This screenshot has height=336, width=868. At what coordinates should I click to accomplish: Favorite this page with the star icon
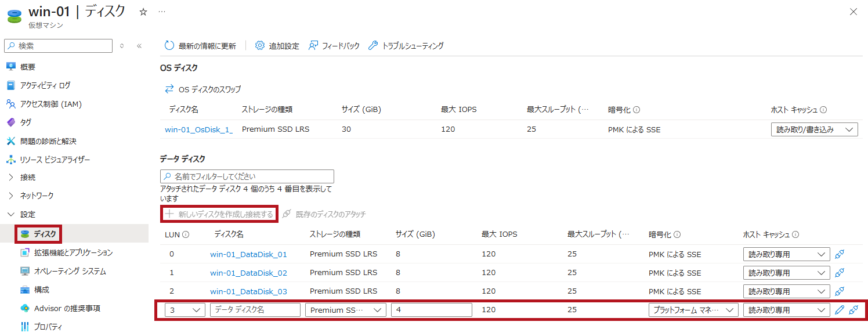pos(143,12)
